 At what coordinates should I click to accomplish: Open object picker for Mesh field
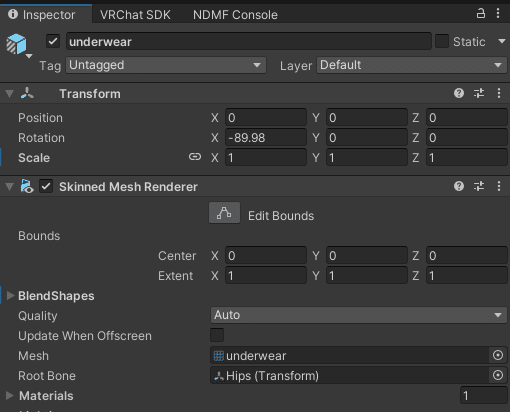pos(498,355)
